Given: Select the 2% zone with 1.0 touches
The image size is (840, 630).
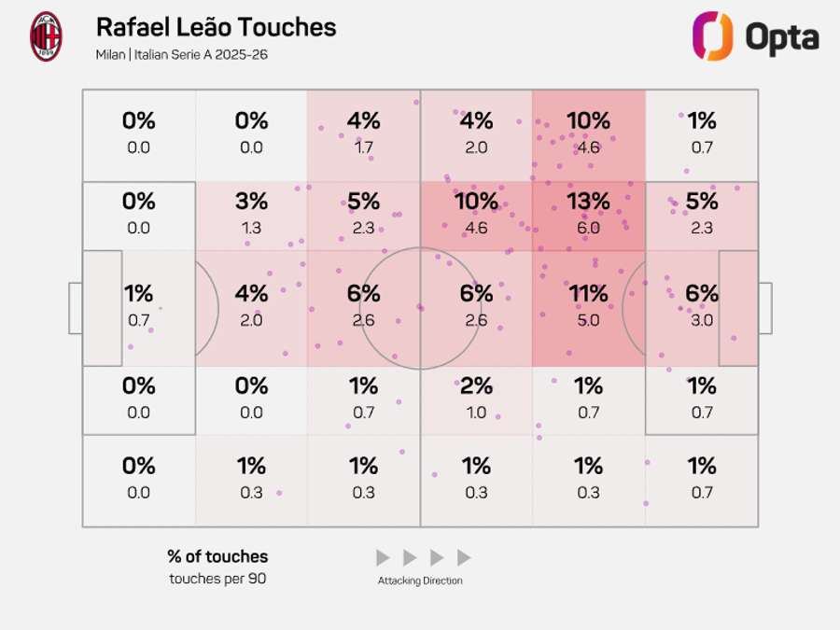Looking at the screenshot, I should (x=476, y=398).
